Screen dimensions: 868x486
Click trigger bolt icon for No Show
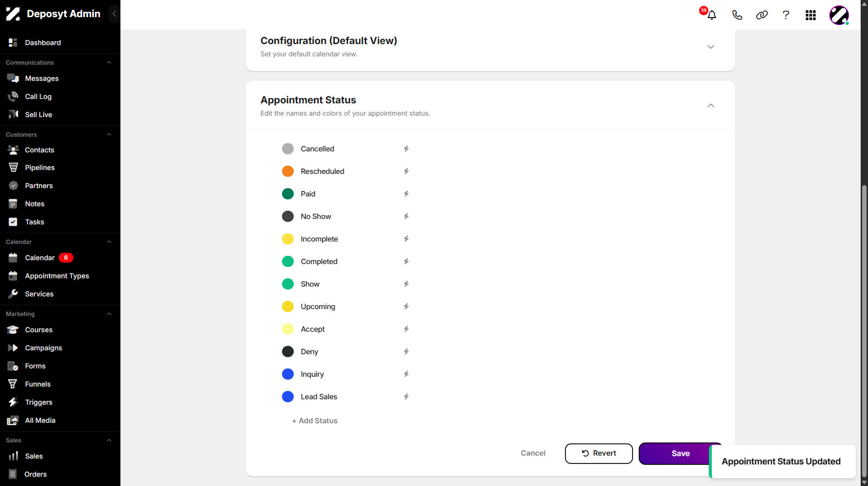(x=406, y=216)
